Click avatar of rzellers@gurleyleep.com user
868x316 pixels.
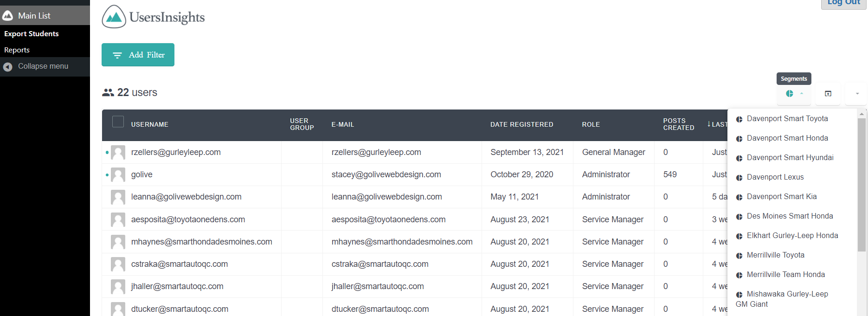click(x=118, y=153)
